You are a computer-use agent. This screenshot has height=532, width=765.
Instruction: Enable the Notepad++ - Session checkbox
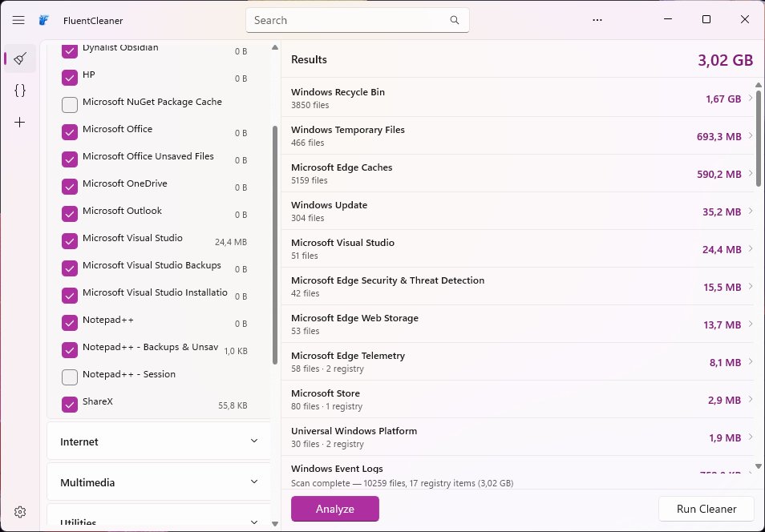[70, 377]
